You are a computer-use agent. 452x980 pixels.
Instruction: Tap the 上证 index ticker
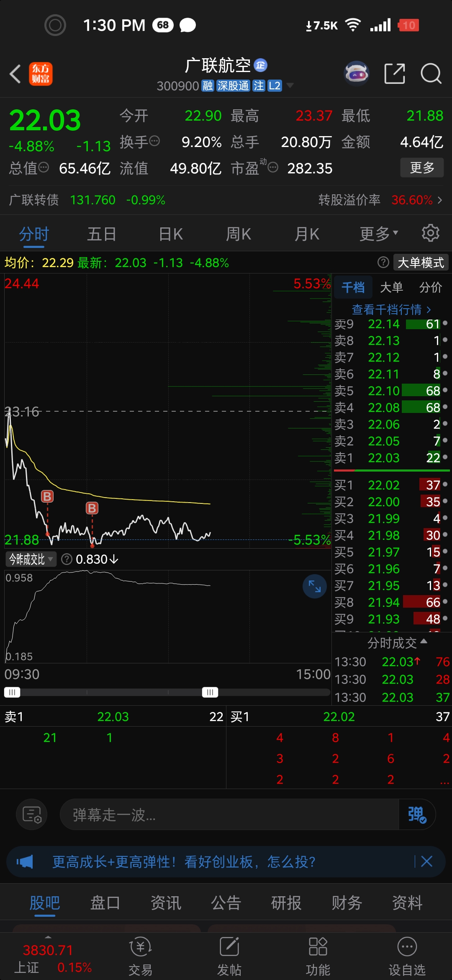coord(52,959)
